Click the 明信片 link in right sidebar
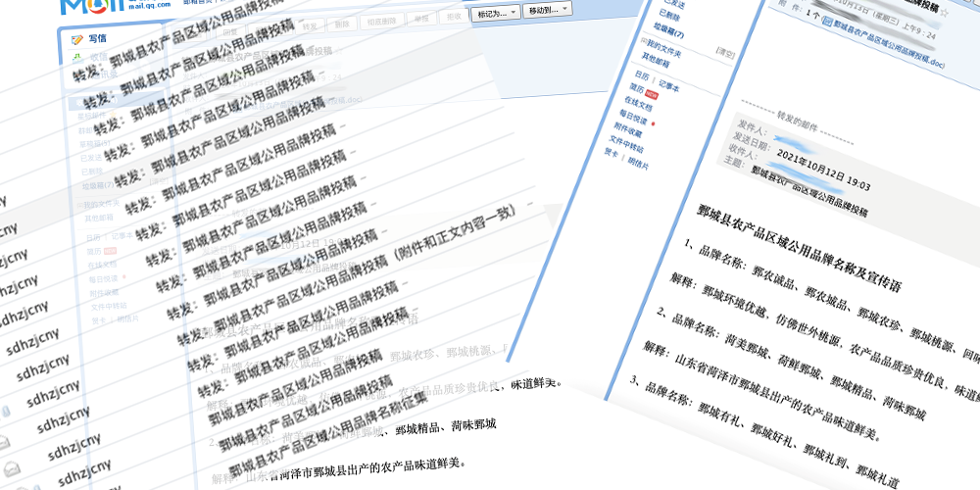980x490 pixels. 637,164
